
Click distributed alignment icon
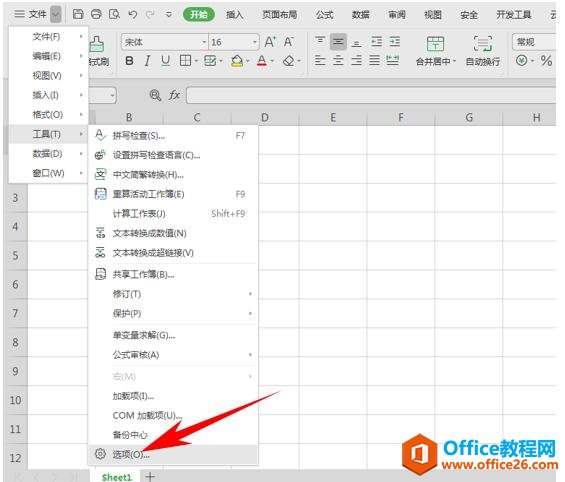point(393,60)
